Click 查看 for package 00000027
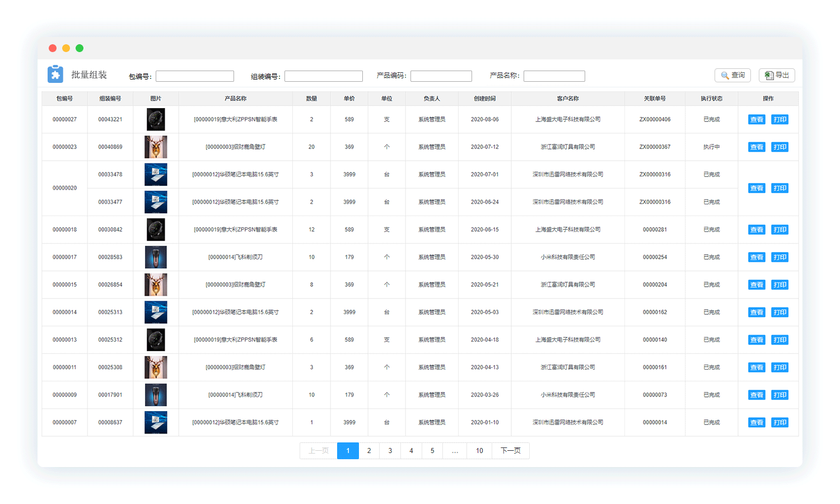The width and height of the screenshot is (840, 504). point(757,119)
